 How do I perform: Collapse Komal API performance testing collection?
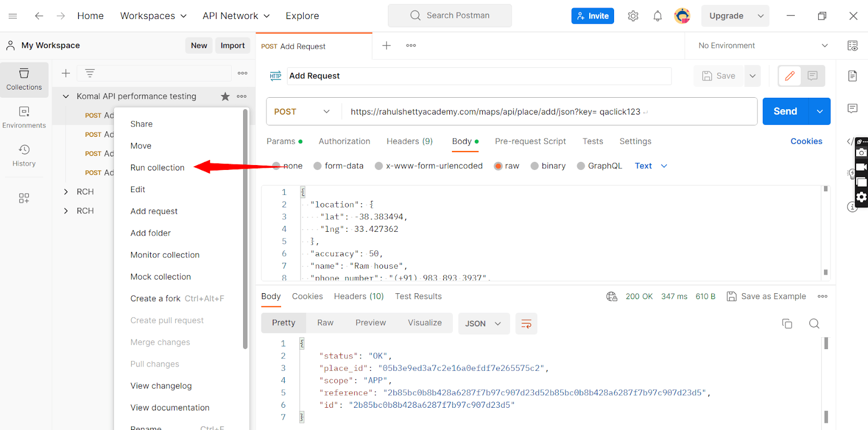66,97
